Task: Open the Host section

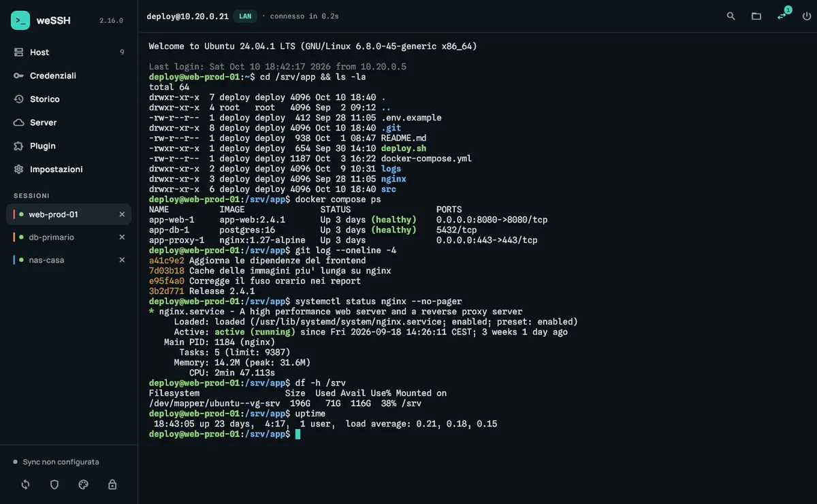Action: click(69, 52)
